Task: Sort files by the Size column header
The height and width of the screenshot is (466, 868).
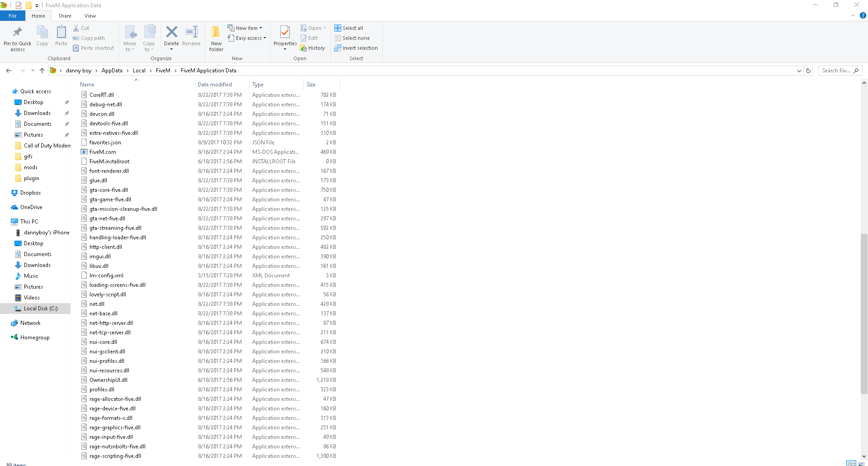Action: pos(321,85)
